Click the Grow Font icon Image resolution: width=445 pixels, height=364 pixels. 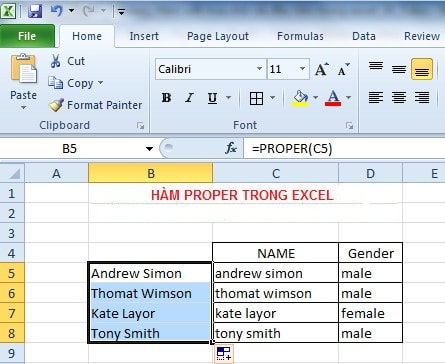click(322, 69)
